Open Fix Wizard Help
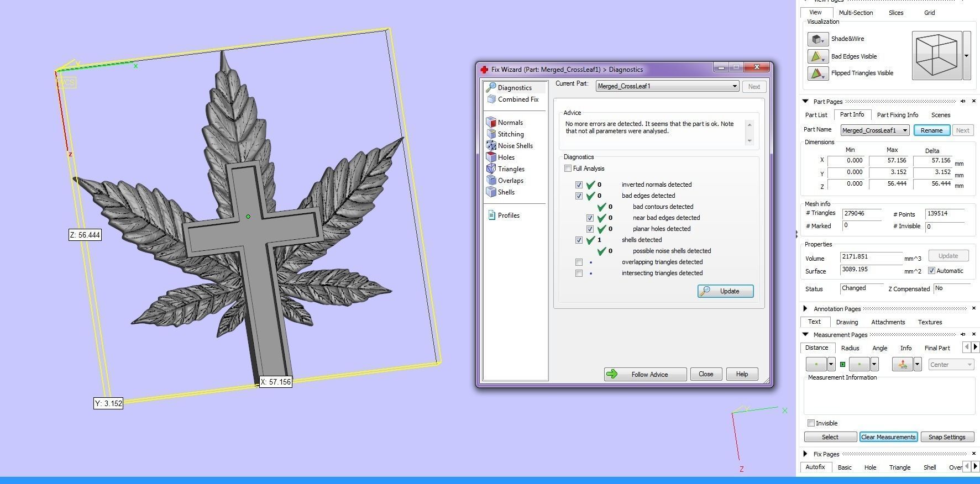This screenshot has width=980, height=484. click(742, 374)
